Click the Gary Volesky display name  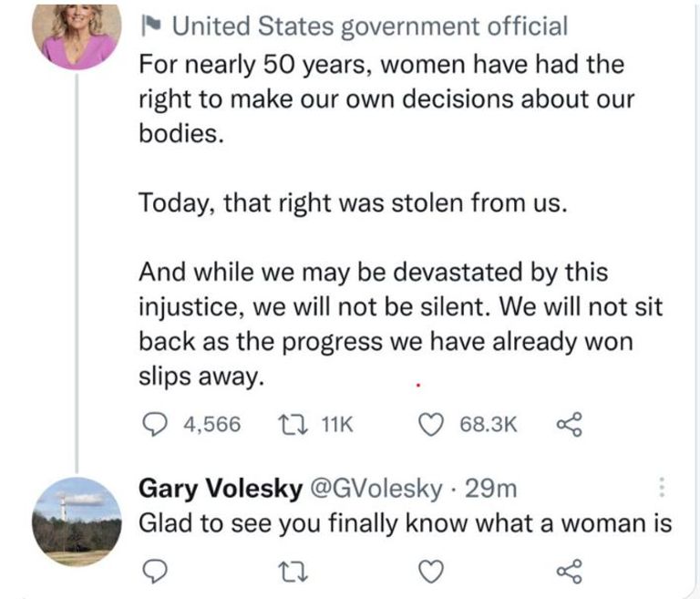[221, 490]
